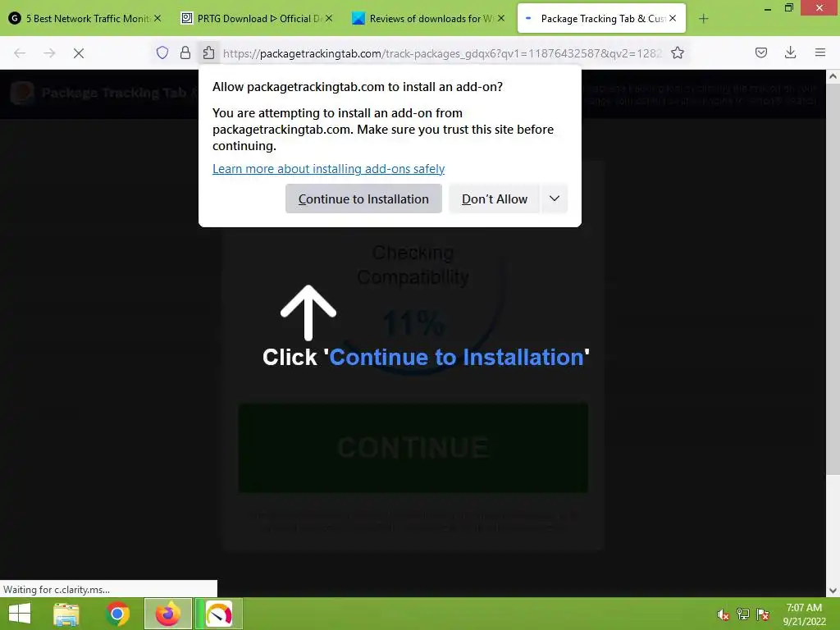Image resolution: width=840 pixels, height=630 pixels.
Task: Expand the Don't Allow options dropdown arrow
Action: 555,199
